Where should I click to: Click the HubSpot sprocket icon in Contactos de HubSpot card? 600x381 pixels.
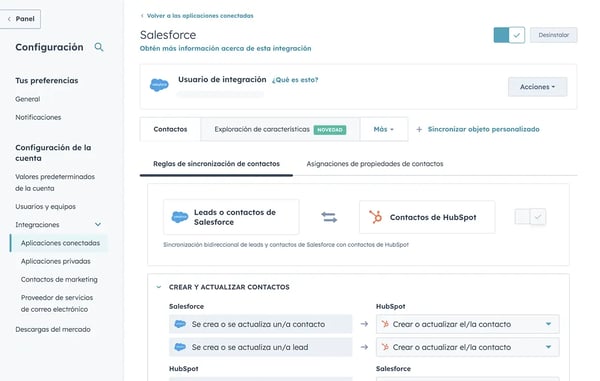point(375,217)
